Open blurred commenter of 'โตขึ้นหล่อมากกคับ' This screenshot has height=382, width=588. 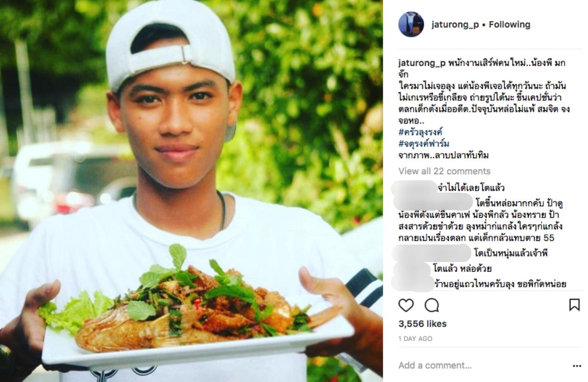[x=433, y=202]
